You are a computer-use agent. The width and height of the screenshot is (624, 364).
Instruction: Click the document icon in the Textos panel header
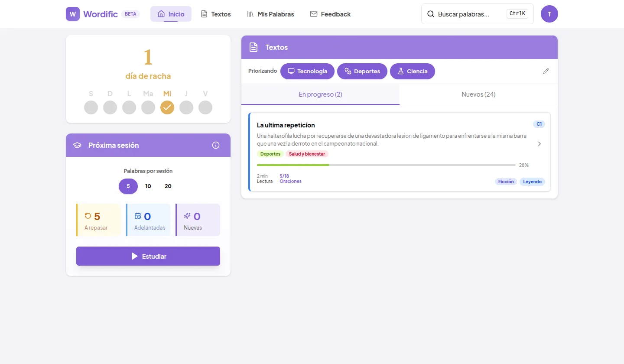[253, 47]
